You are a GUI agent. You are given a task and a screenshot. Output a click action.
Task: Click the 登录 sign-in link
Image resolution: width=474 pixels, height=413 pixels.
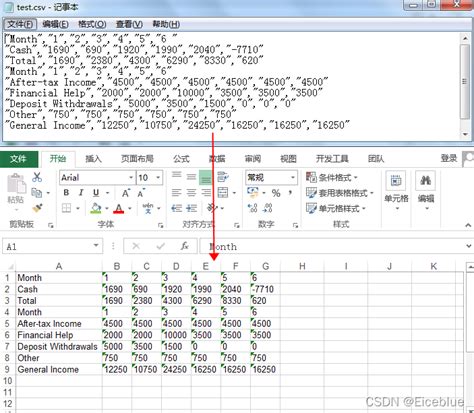[449, 158]
